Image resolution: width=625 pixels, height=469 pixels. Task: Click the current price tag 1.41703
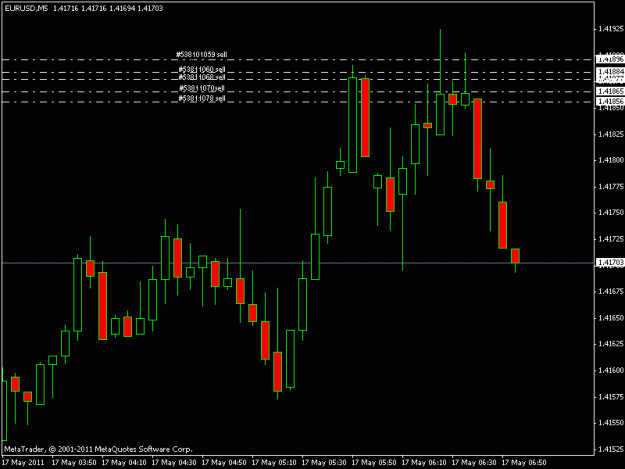pos(610,262)
